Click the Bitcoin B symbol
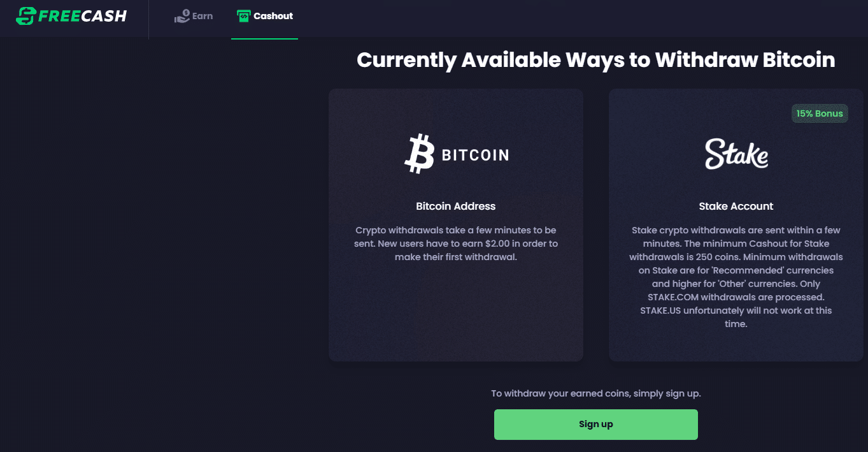This screenshot has width=868, height=452. click(418, 154)
